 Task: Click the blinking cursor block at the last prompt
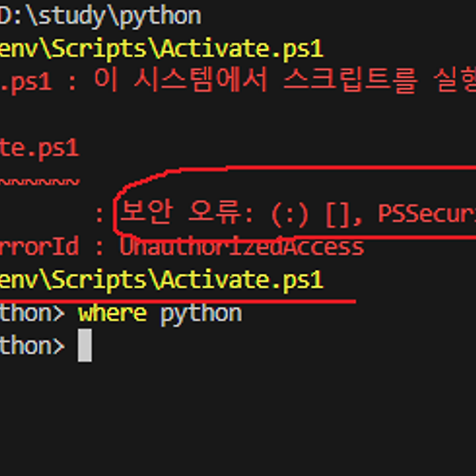pyautogui.click(x=85, y=346)
